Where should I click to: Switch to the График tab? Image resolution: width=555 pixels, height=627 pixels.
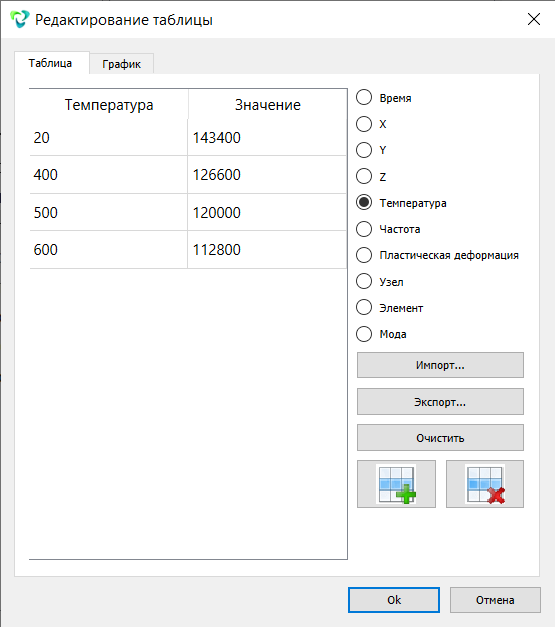(122, 64)
